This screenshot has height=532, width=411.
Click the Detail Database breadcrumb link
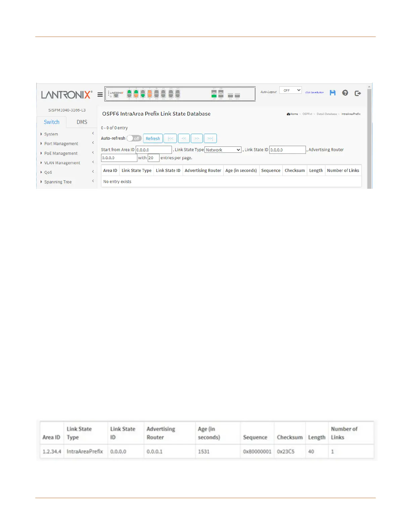pos(327,114)
